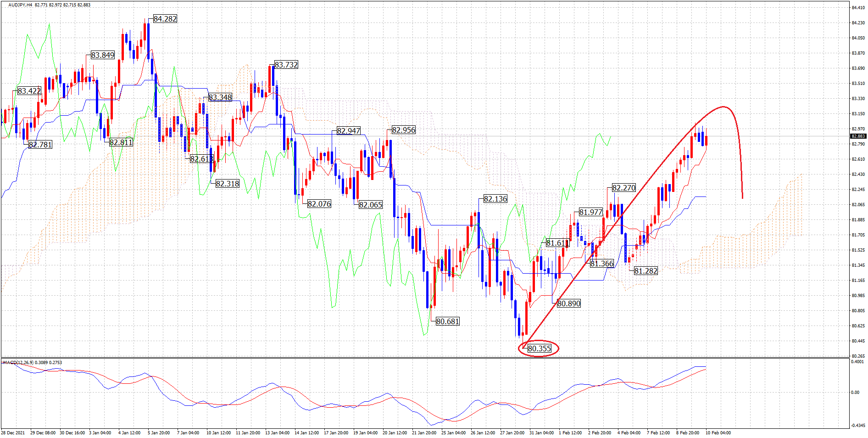Click the 10 Feb 04:00 time marker

tap(718, 432)
